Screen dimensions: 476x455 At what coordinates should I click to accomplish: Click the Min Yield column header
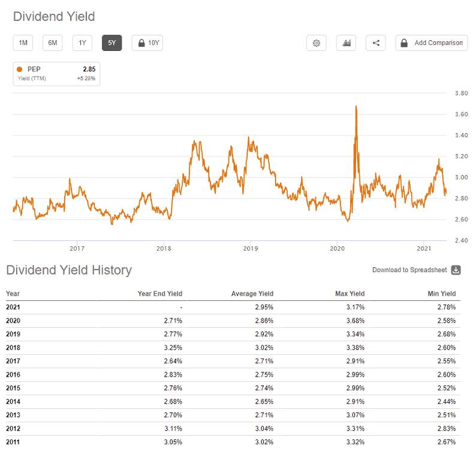click(x=442, y=294)
